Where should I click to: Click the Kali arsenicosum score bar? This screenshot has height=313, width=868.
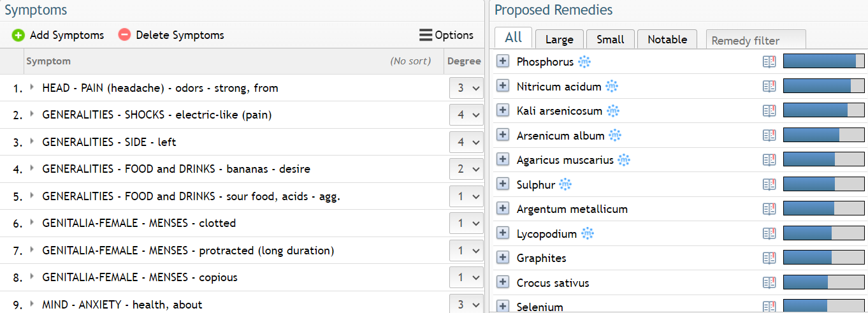point(823,110)
